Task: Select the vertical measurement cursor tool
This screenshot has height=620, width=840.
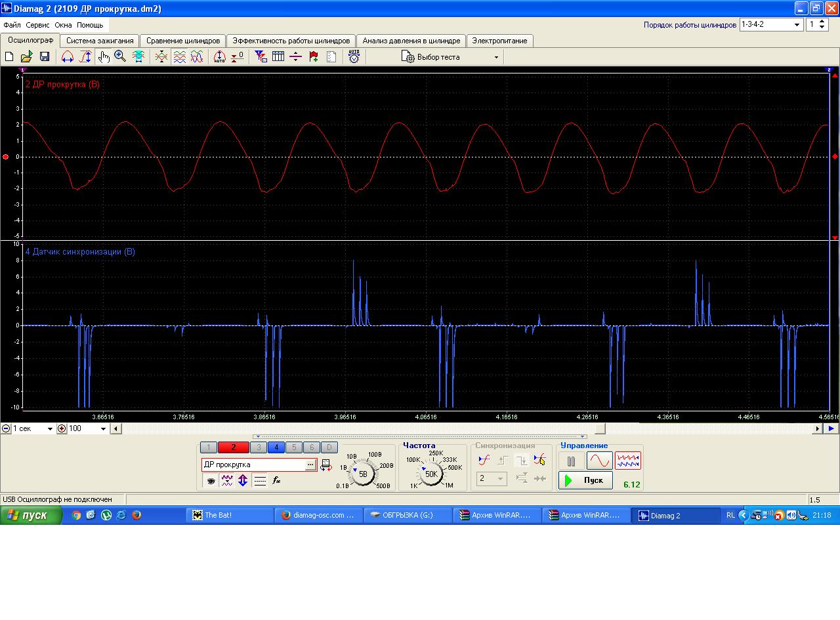Action: pyautogui.click(x=85, y=57)
